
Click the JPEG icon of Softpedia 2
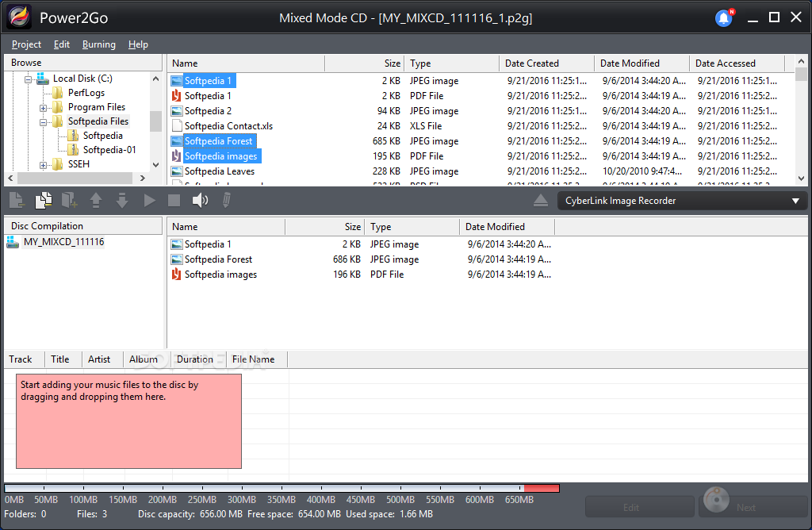pos(177,111)
